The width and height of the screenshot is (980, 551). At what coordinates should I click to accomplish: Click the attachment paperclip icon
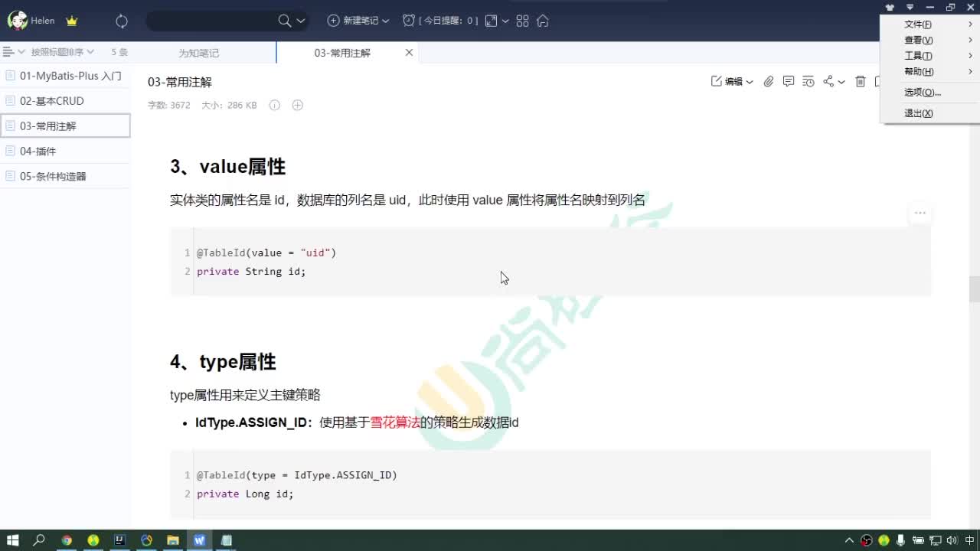click(769, 81)
